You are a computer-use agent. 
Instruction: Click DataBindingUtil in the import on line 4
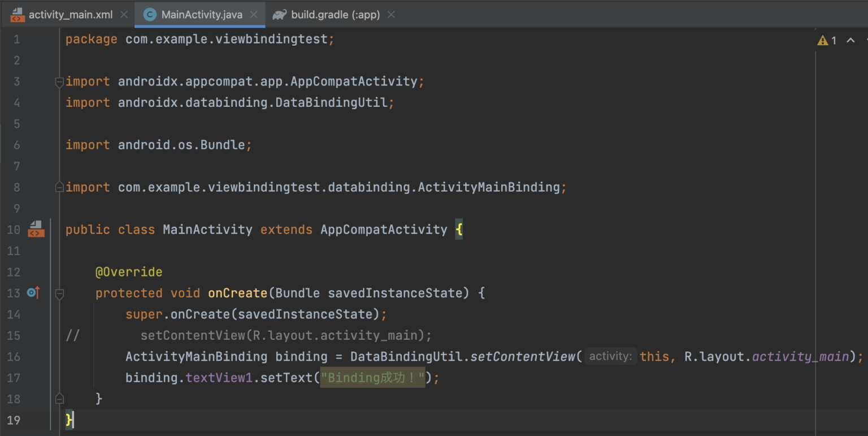332,102
